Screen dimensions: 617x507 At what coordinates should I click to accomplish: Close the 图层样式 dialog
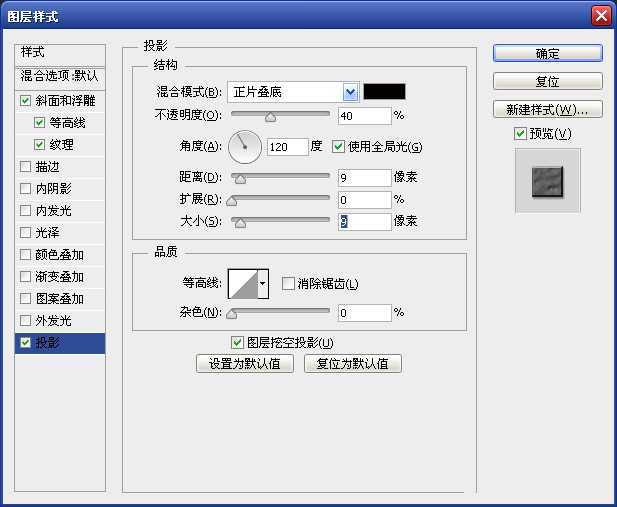click(x=600, y=16)
